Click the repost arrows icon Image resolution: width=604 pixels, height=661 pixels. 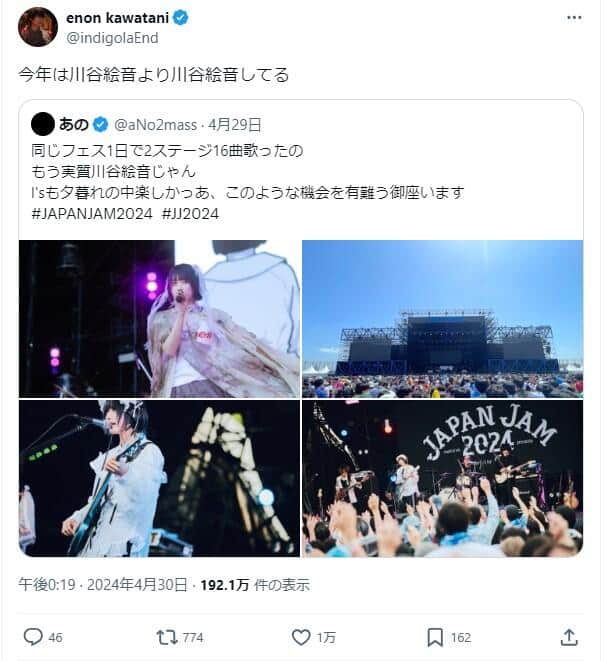click(x=167, y=637)
